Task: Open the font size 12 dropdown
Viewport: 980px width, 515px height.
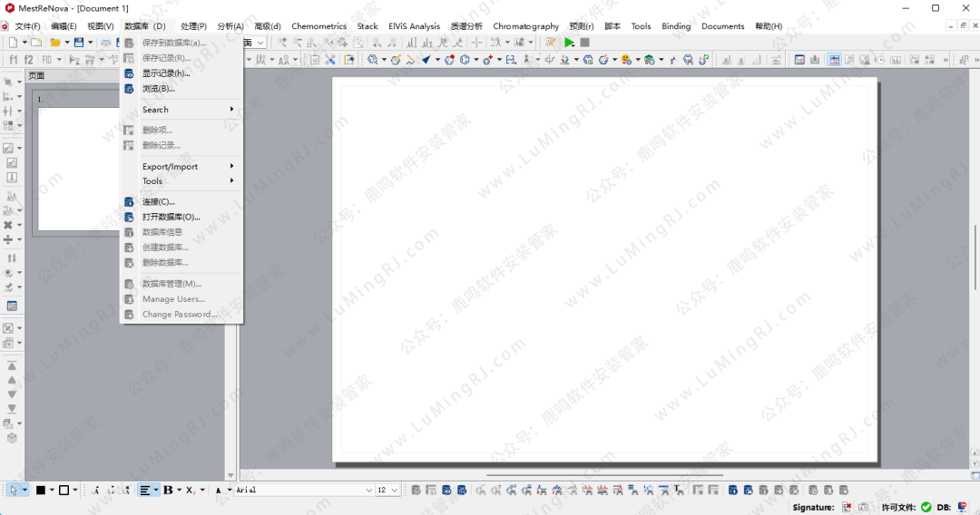Action: point(395,491)
